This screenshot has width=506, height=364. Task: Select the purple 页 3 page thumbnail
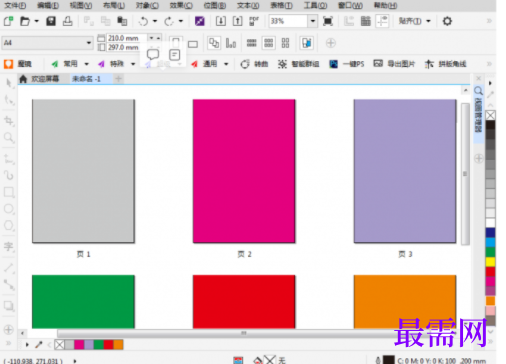click(x=405, y=171)
